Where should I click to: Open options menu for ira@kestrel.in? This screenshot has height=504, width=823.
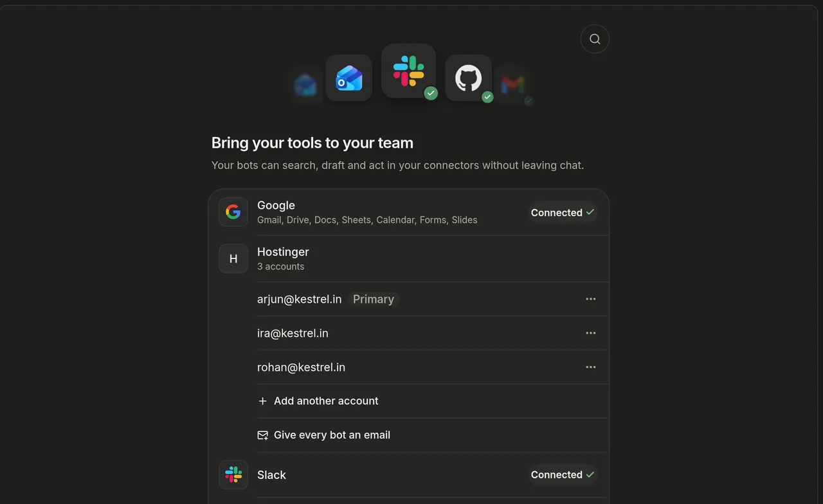(x=591, y=333)
